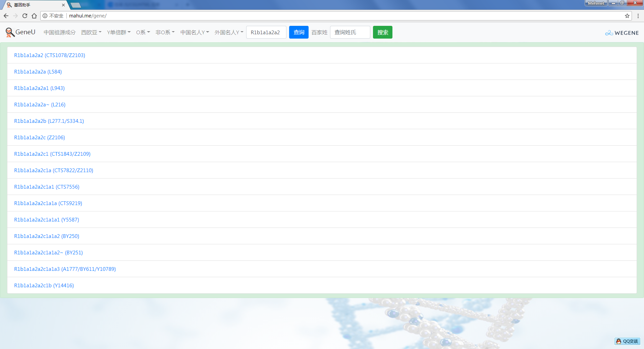Select the 百家姓 nav item
Screen dimensions: 644x349
tap(319, 32)
